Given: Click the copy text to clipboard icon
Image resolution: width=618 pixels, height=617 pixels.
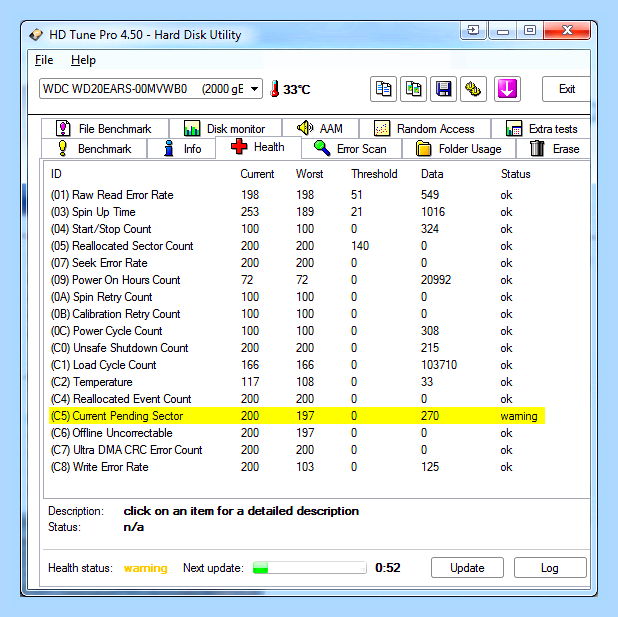Looking at the screenshot, I should tap(383, 89).
